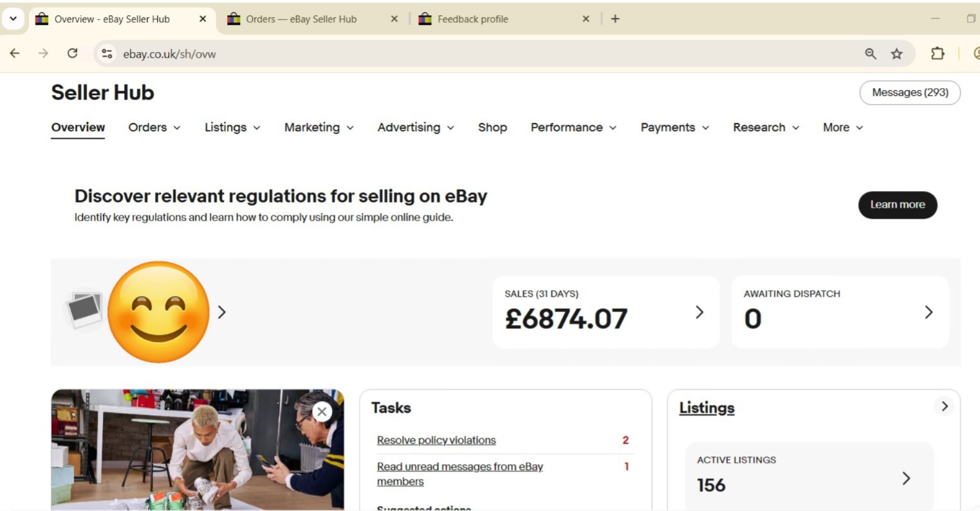Select the Overview navigation item

[78, 127]
